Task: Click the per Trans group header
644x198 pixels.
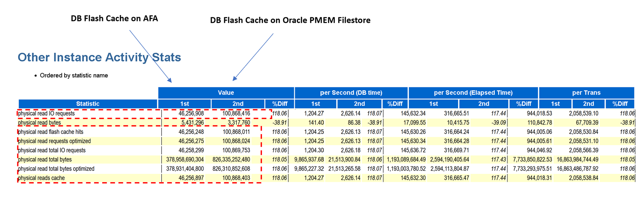Action: pos(586,93)
